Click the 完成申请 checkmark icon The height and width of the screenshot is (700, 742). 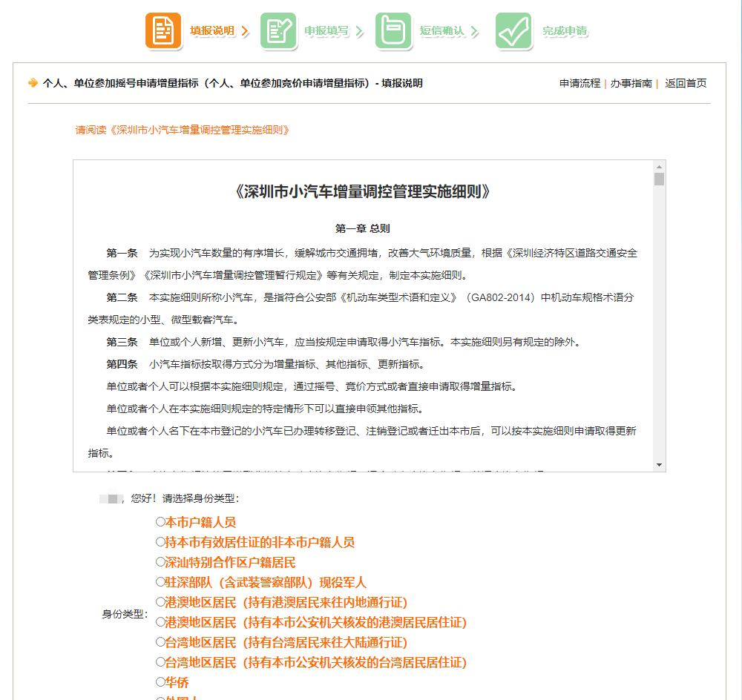(x=513, y=31)
